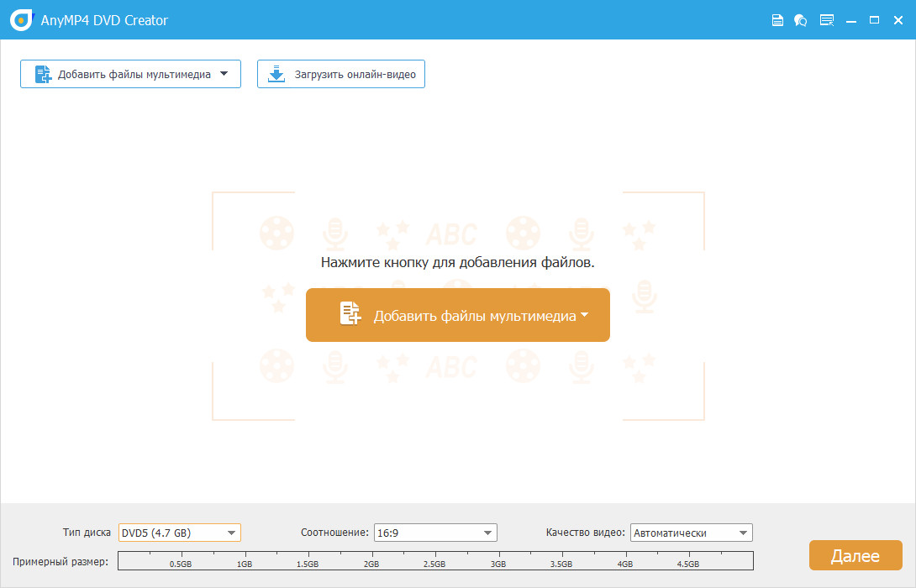Click 'Нажмите кнопку для добавления файлов.' text
916x588 pixels.
pyautogui.click(x=457, y=262)
